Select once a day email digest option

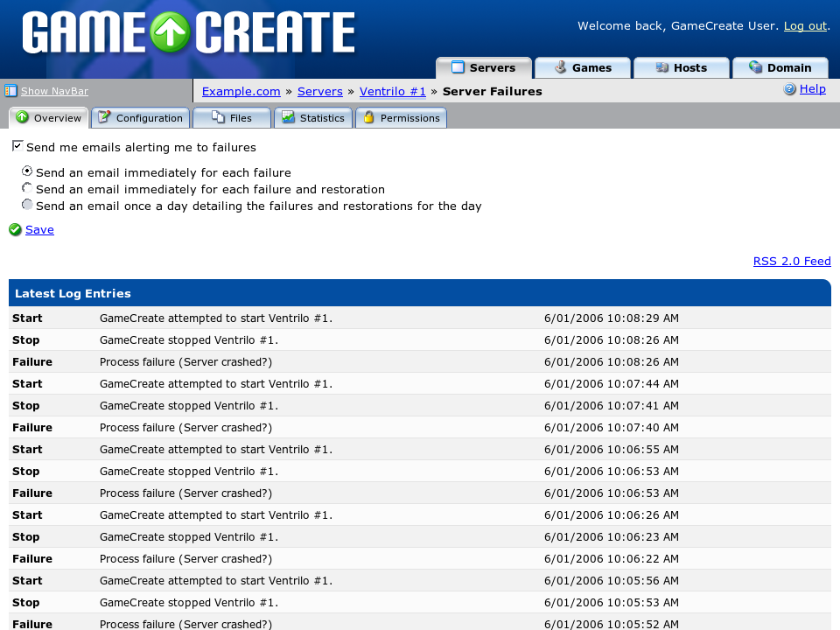(x=27, y=204)
